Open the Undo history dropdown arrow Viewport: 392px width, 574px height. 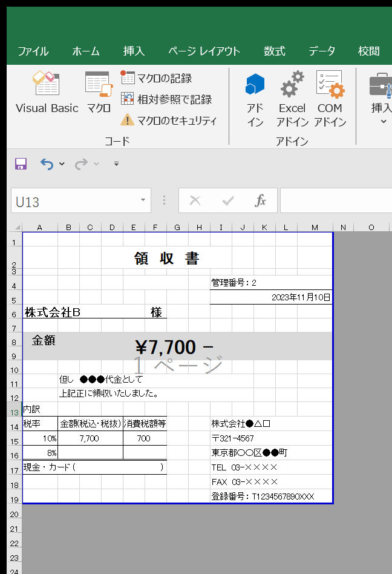[x=62, y=164]
